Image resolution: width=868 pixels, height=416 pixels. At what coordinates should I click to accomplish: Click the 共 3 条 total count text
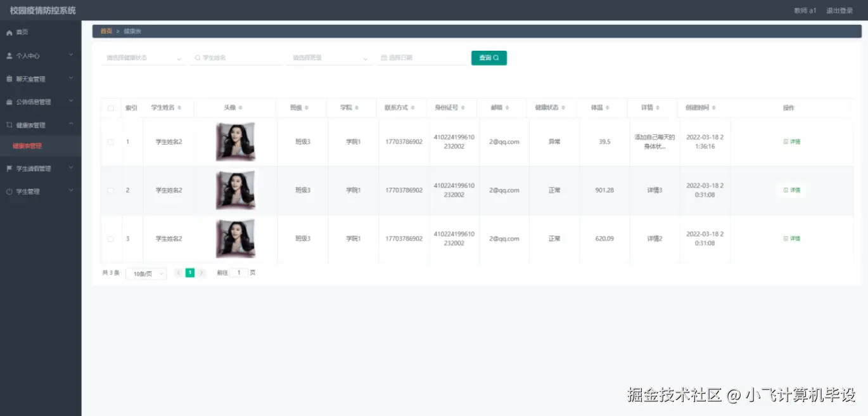click(111, 273)
